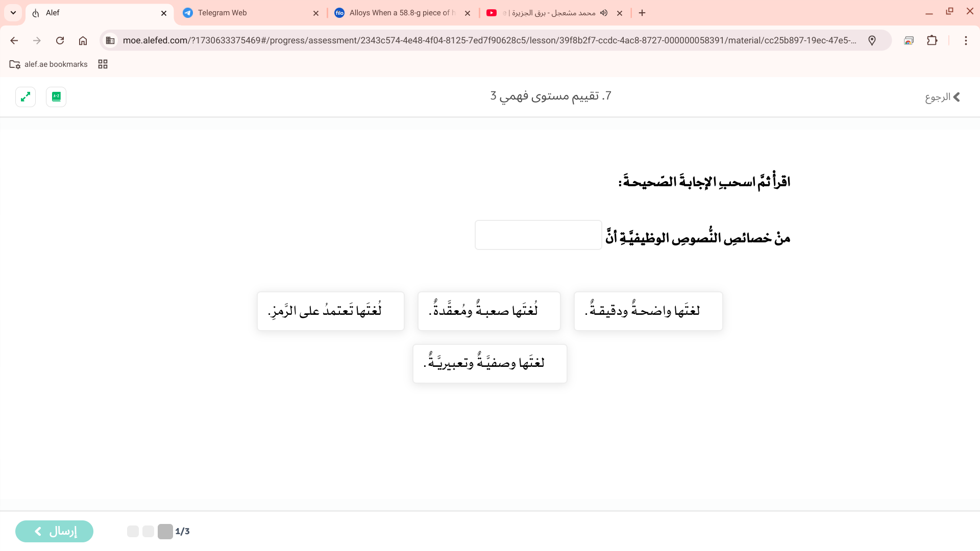This screenshot has height=551, width=980.
Task: Open the alef.ae bookmarks folder
Action: tap(49, 64)
